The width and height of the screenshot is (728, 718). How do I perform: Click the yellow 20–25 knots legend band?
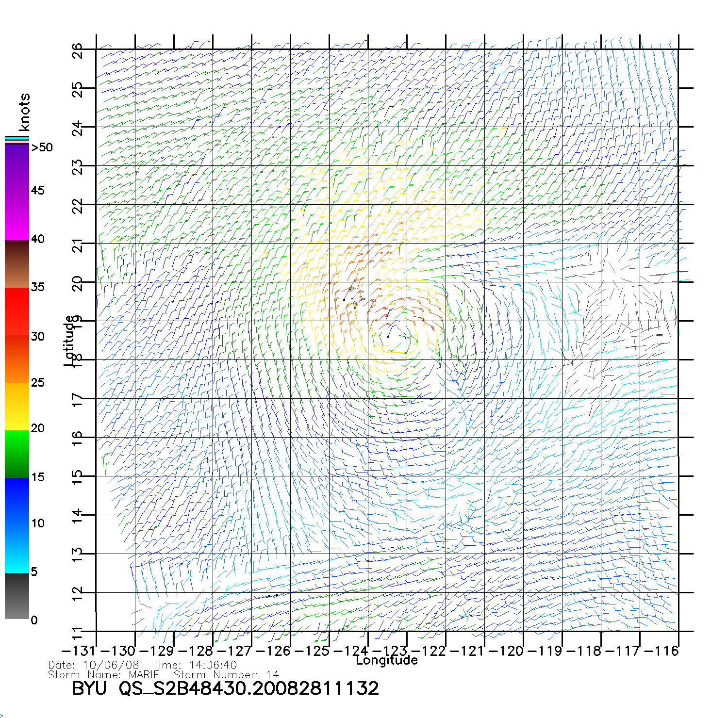pos(17,406)
